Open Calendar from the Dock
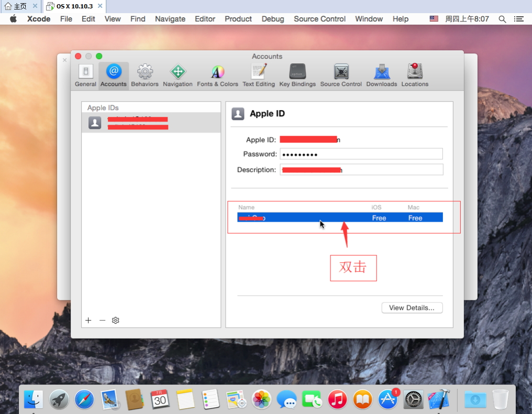532x414 pixels. (x=160, y=399)
